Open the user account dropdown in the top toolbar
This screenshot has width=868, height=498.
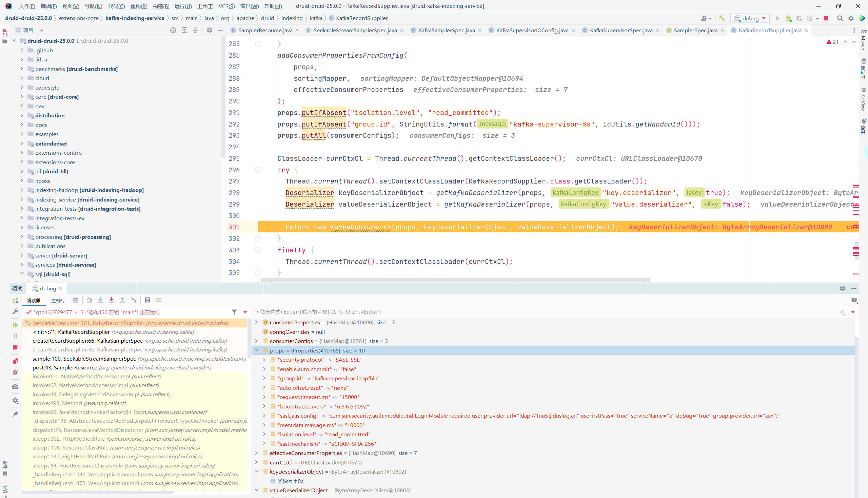click(706, 18)
